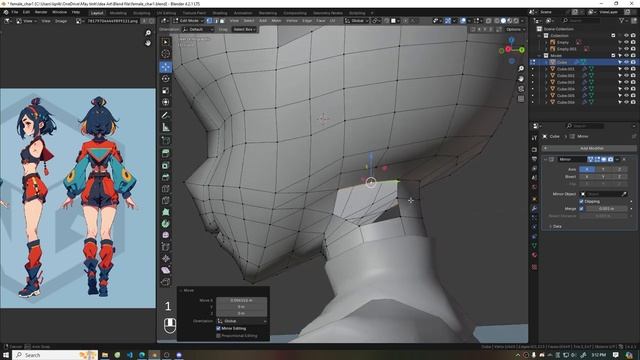Hide Cube.001 in viewport eye icon
This screenshot has height=360, width=640.
pos(626,69)
